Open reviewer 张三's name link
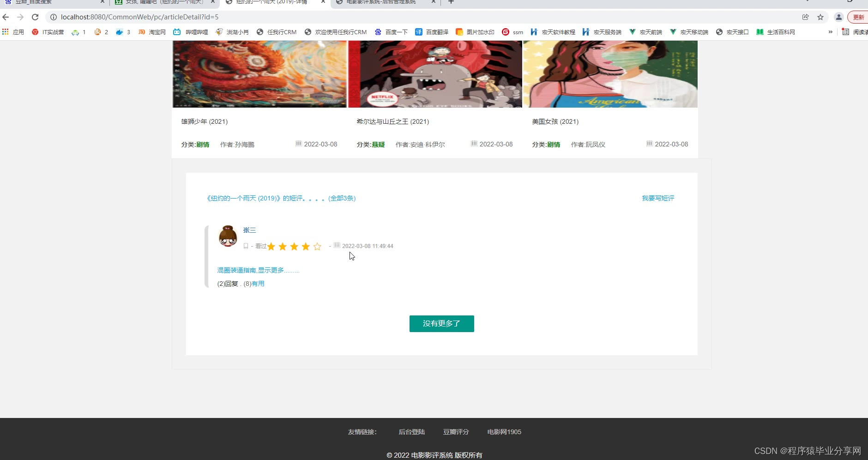The image size is (868, 460). point(250,230)
